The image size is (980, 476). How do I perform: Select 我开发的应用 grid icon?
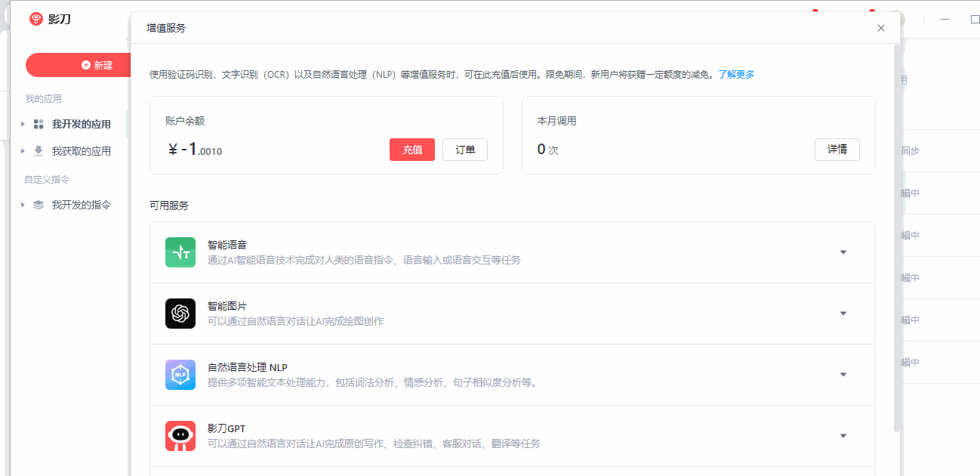(39, 124)
